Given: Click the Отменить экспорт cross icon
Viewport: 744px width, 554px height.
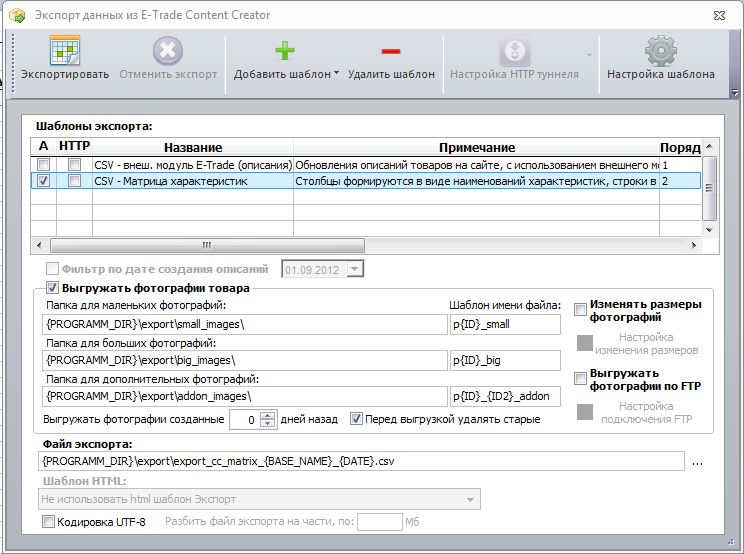Looking at the screenshot, I should 168,50.
